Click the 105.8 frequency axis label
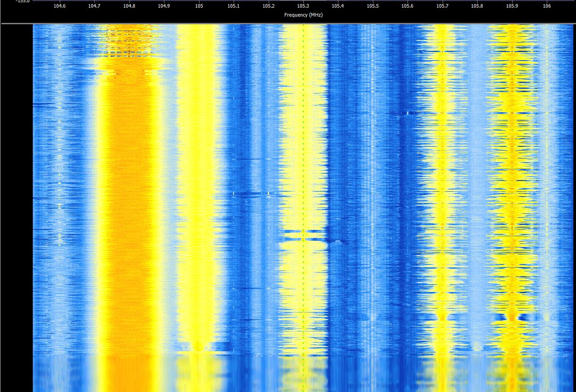This screenshot has height=392, width=576. [x=477, y=6]
